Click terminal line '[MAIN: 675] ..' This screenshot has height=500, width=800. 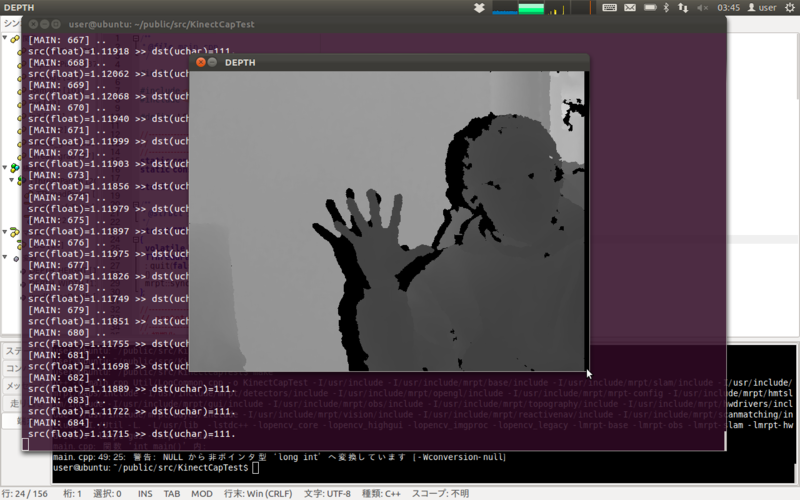point(67,220)
